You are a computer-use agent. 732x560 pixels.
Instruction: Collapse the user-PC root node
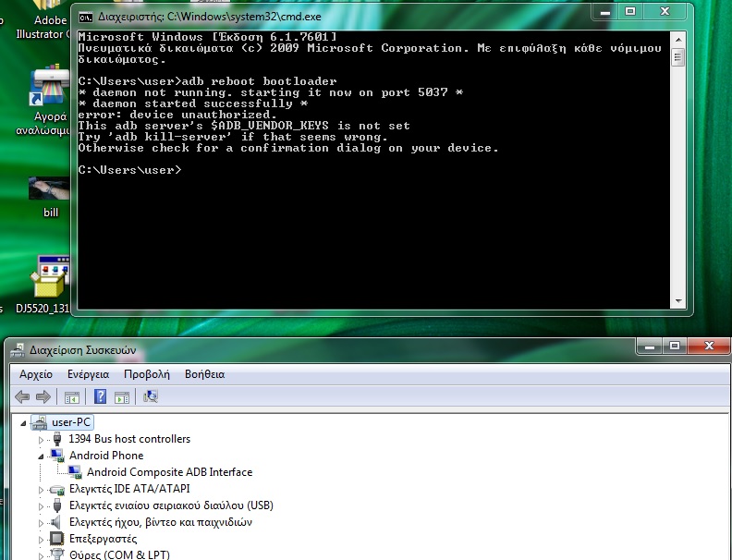click(x=24, y=422)
